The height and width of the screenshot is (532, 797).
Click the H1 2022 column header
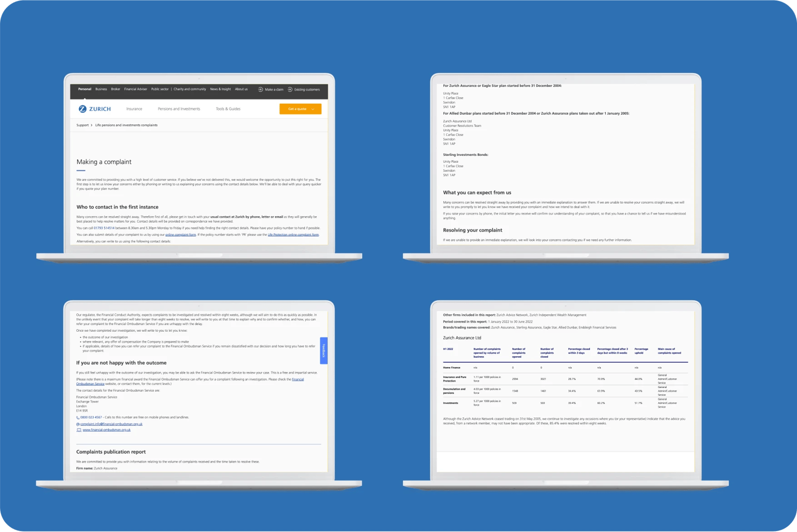click(448, 349)
